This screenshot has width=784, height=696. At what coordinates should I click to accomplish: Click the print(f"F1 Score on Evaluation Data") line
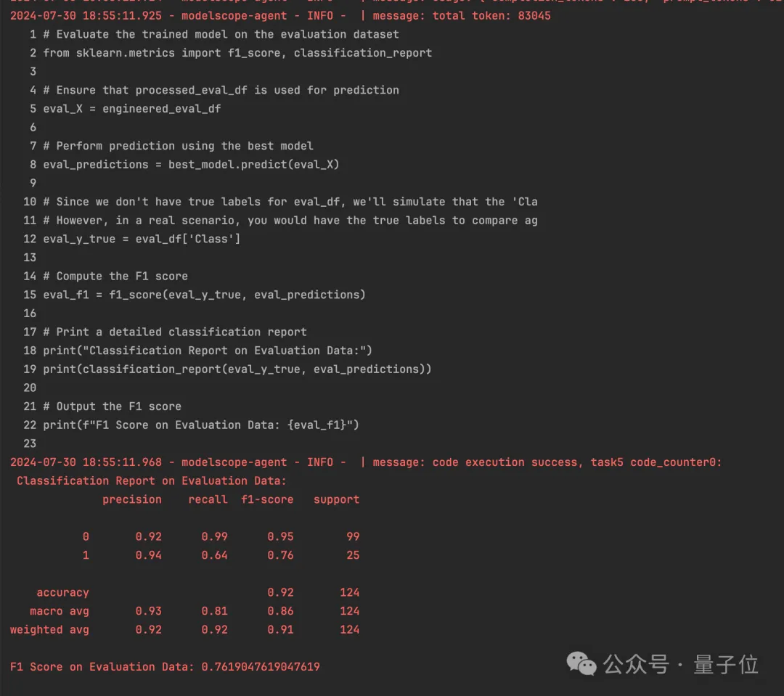pyautogui.click(x=201, y=425)
